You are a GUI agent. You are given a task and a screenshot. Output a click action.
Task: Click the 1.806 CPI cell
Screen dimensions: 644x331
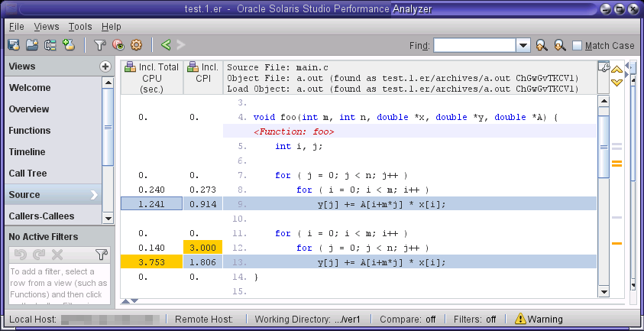pos(203,262)
